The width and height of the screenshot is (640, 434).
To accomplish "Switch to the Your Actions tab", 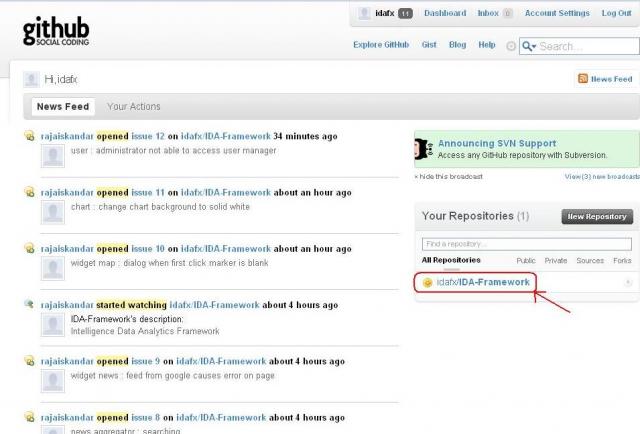I will click(x=134, y=107).
